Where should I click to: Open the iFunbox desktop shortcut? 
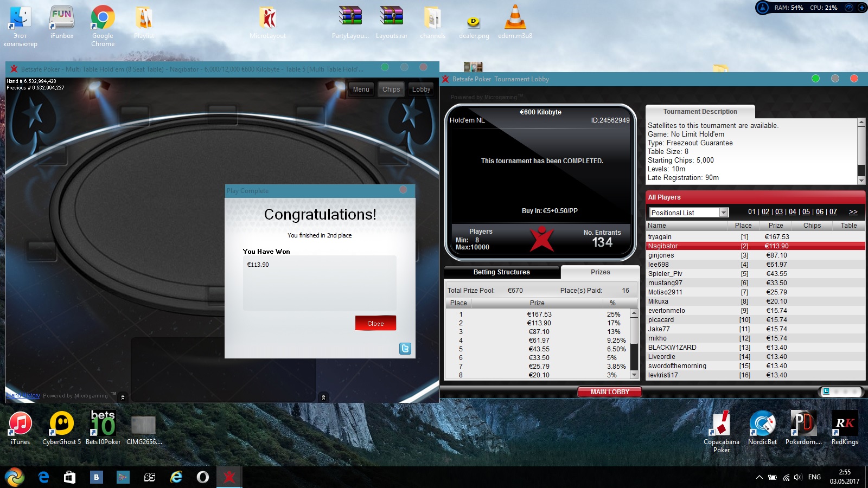click(62, 23)
